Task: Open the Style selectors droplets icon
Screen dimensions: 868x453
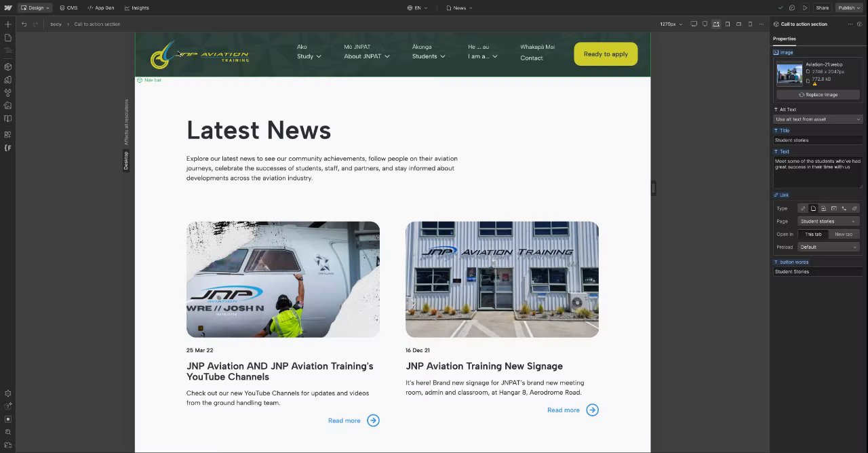Action: 8,92
